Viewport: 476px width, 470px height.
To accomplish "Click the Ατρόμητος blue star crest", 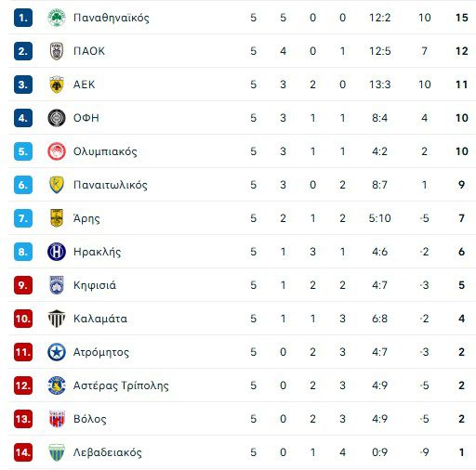I will [x=57, y=352].
